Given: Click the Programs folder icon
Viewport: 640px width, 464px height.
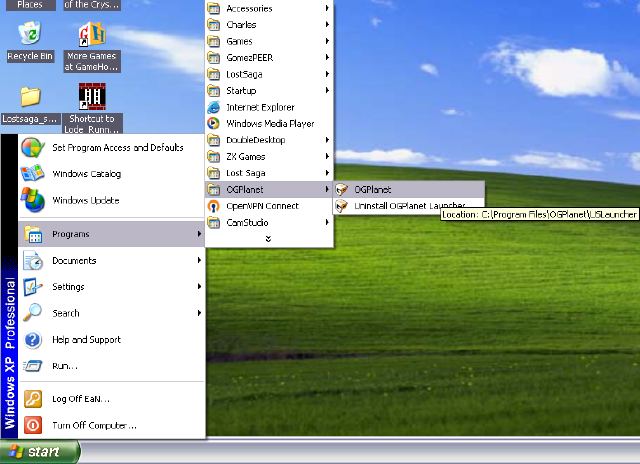Looking at the screenshot, I should 33,234.
